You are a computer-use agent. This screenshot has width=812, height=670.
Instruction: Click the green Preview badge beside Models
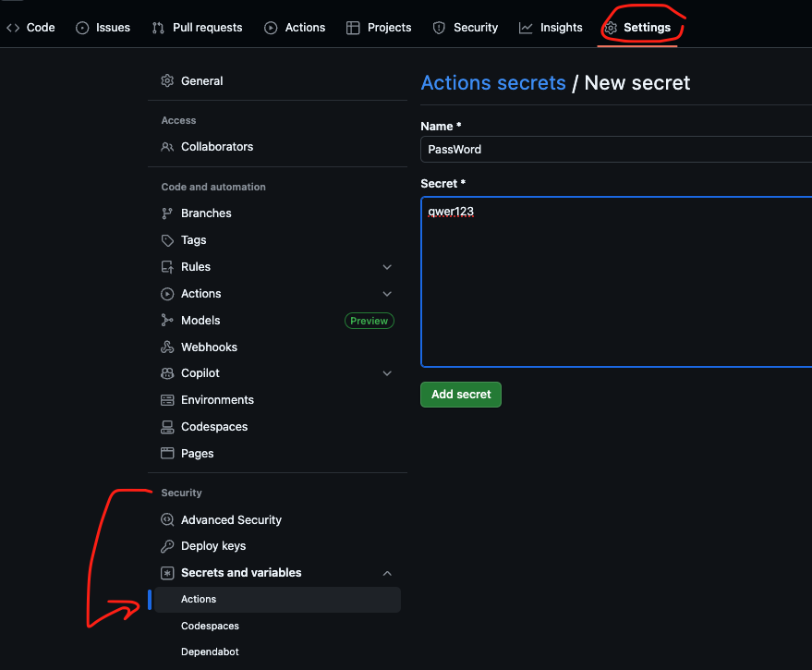coord(370,321)
